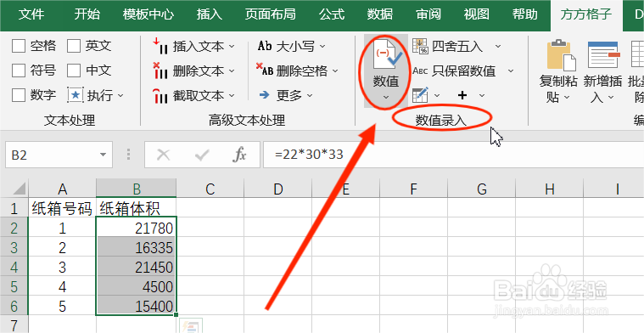
Task: Click the plus sign icon in 数值录入
Action: (x=462, y=95)
